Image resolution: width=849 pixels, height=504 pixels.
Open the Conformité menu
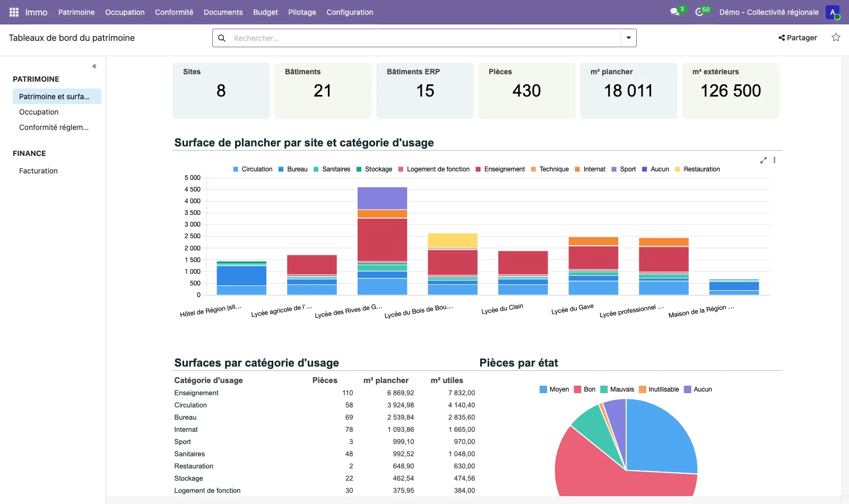(x=174, y=12)
